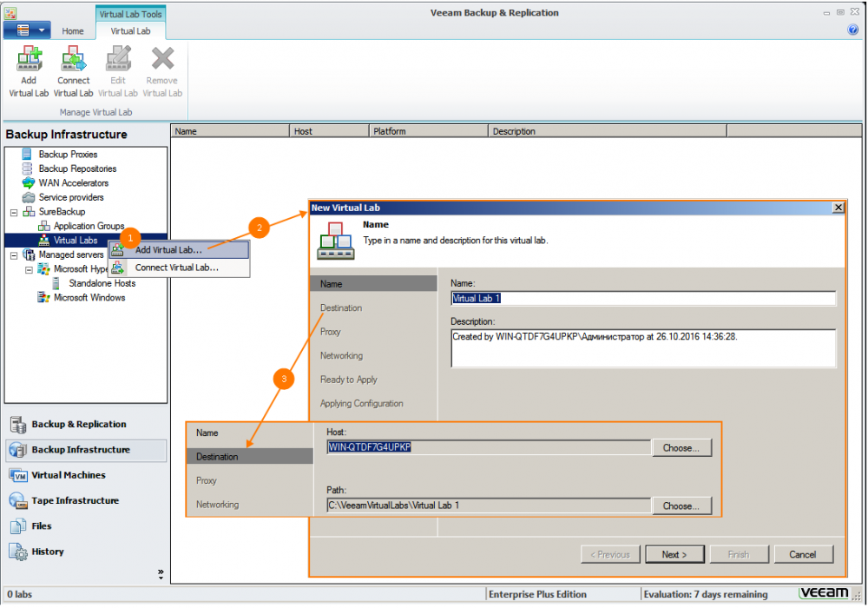Screen dimensions: 868x608
Task: Click the Files pane icon
Action: pyautogui.click(x=18, y=526)
